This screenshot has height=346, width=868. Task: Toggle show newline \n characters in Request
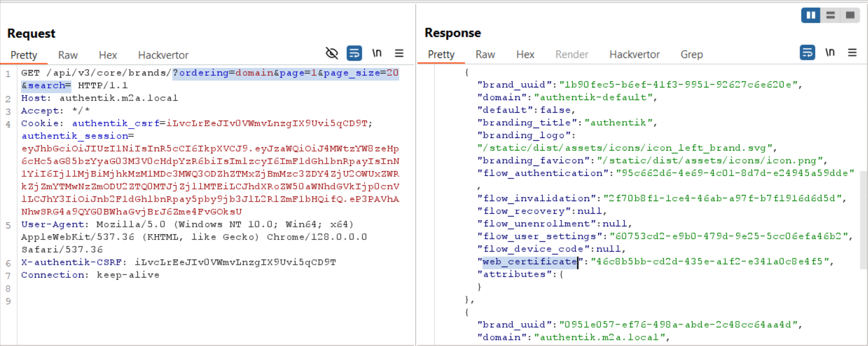coord(377,53)
